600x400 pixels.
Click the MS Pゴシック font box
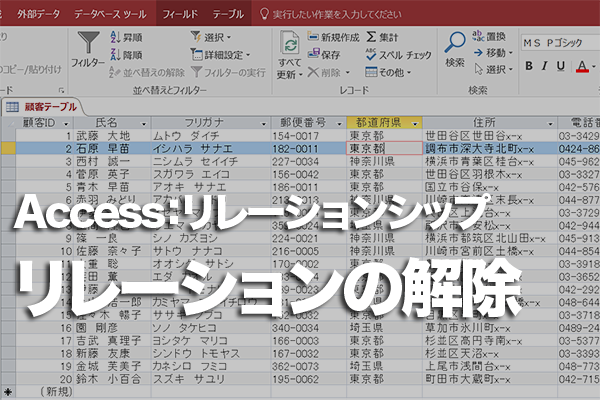coord(560,43)
